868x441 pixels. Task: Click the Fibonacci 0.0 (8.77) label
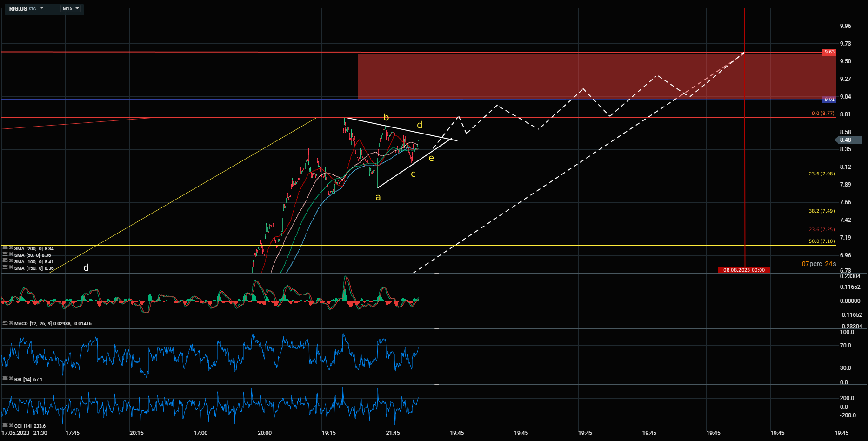tap(823, 114)
